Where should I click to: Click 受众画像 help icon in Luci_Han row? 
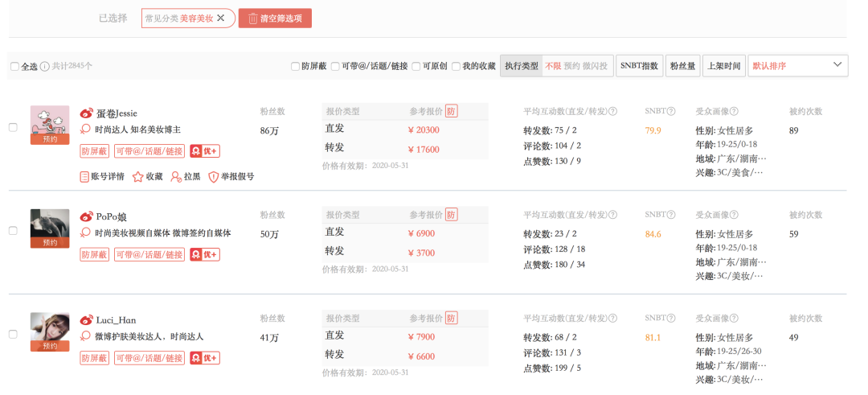pos(734,319)
